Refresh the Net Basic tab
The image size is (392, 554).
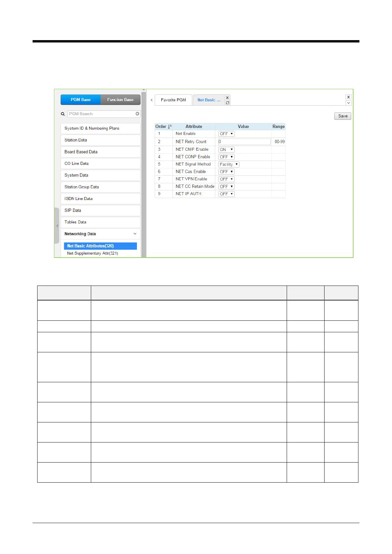[227, 103]
